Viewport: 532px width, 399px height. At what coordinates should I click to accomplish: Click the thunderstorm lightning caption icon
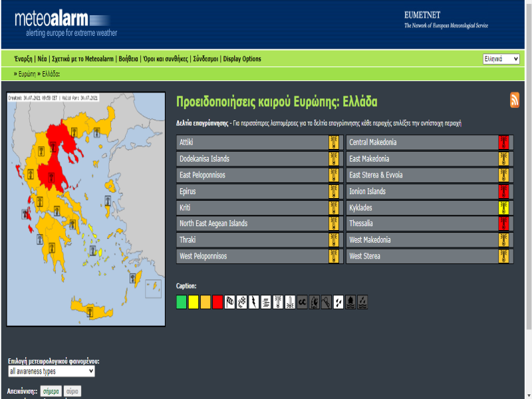(x=254, y=302)
